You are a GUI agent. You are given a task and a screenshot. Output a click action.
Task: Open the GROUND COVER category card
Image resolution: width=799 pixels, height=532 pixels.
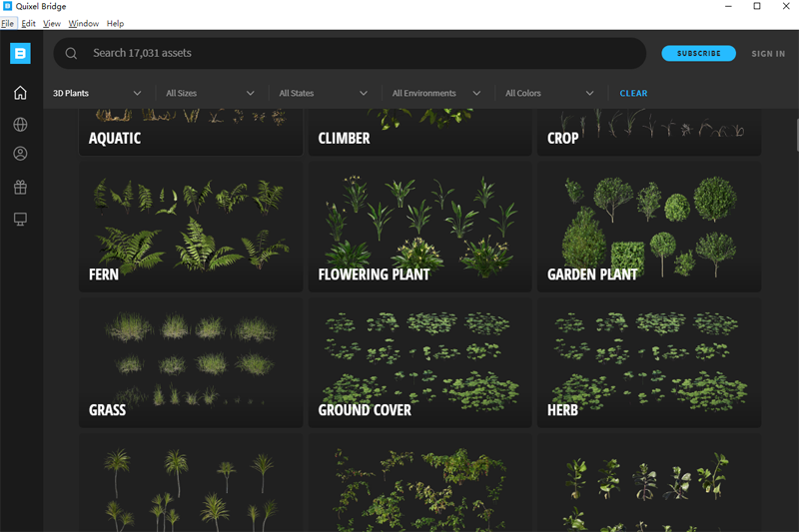(x=419, y=363)
